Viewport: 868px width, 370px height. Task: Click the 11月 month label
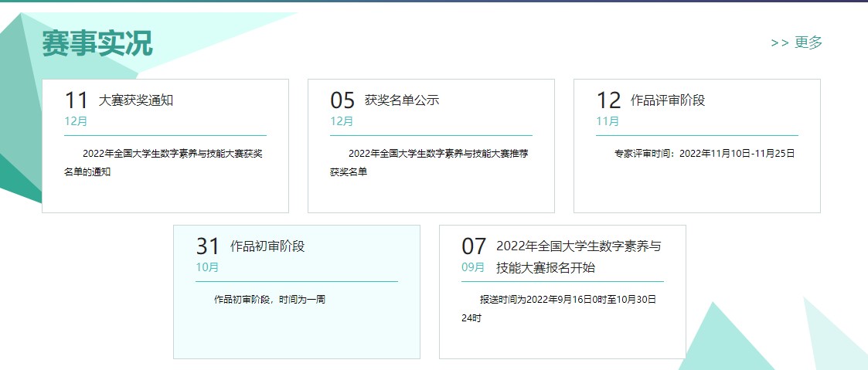(608, 121)
